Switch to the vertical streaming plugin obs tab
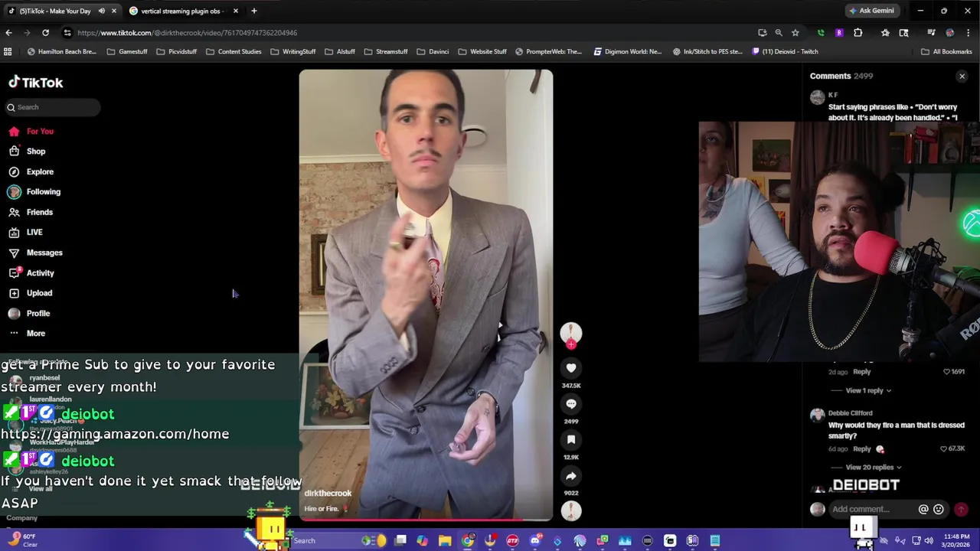Image resolution: width=980 pixels, height=551 pixels. click(x=184, y=11)
